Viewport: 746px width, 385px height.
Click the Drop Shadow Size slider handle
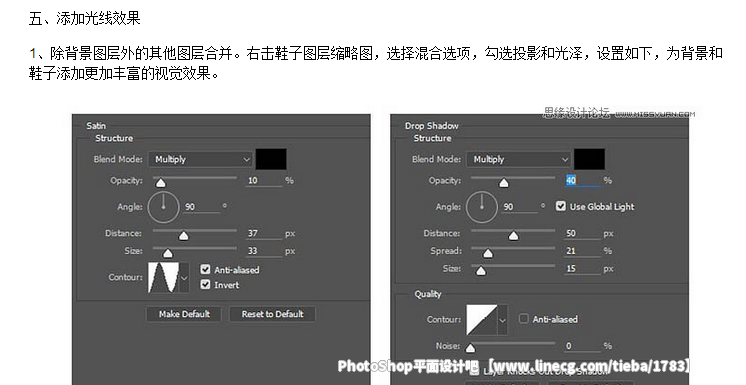tap(481, 271)
